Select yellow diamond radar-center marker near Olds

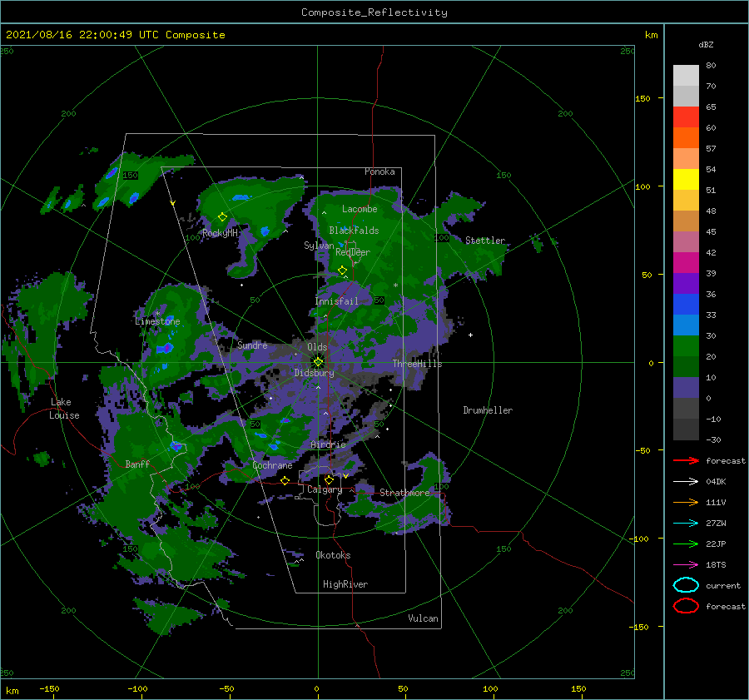click(318, 362)
